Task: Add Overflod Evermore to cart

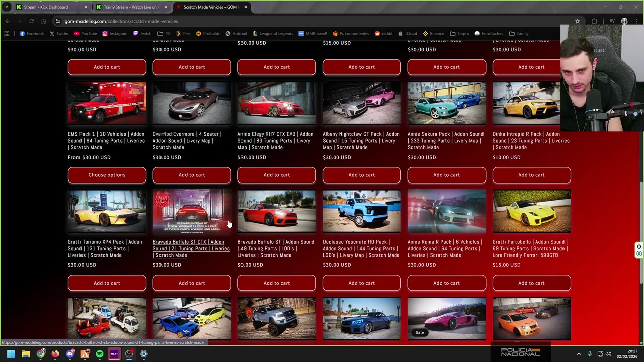Action: [x=192, y=175]
